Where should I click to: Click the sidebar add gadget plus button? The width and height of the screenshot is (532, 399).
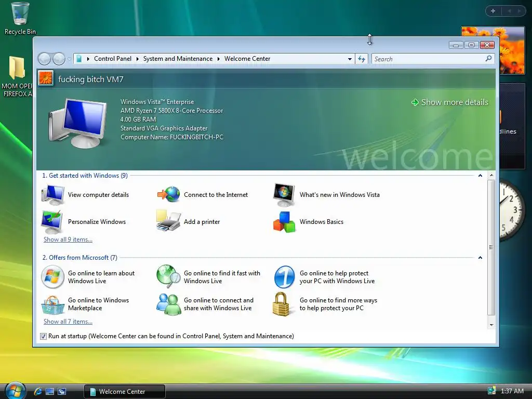(493, 11)
